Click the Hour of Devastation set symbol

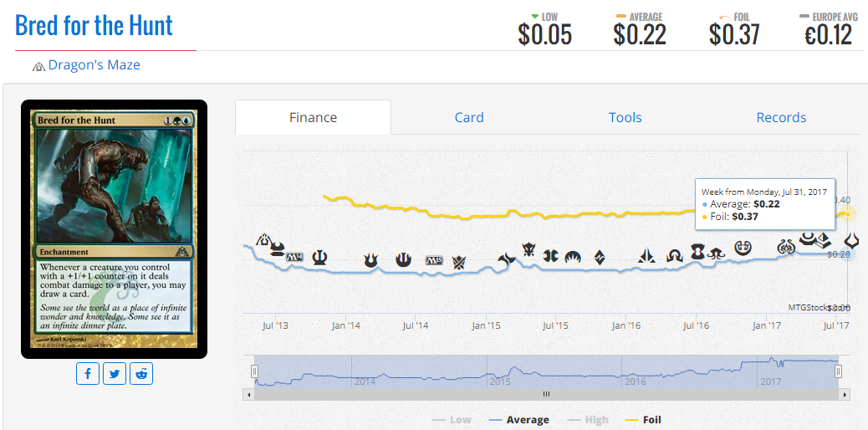[851, 242]
